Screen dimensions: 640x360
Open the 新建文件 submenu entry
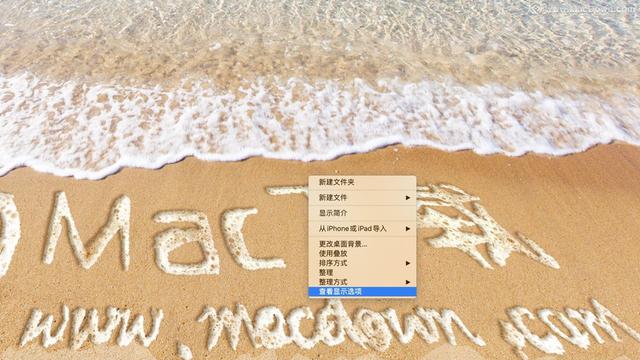click(x=362, y=198)
